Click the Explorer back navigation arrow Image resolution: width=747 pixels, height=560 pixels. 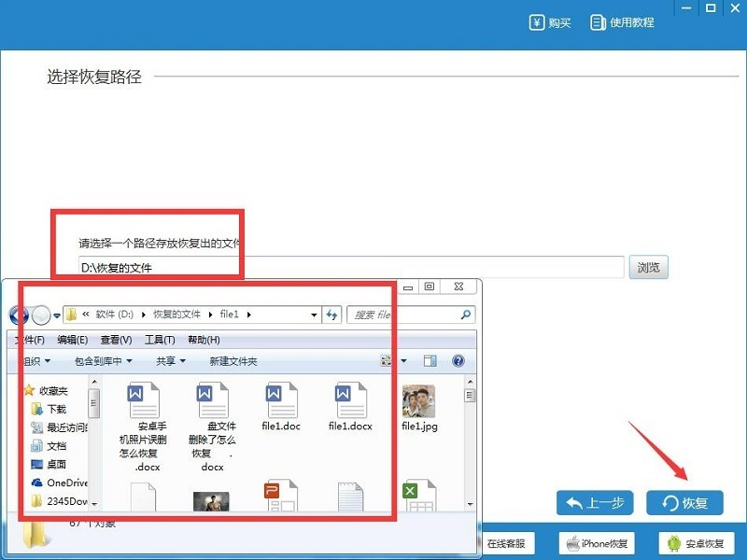pos(19,315)
